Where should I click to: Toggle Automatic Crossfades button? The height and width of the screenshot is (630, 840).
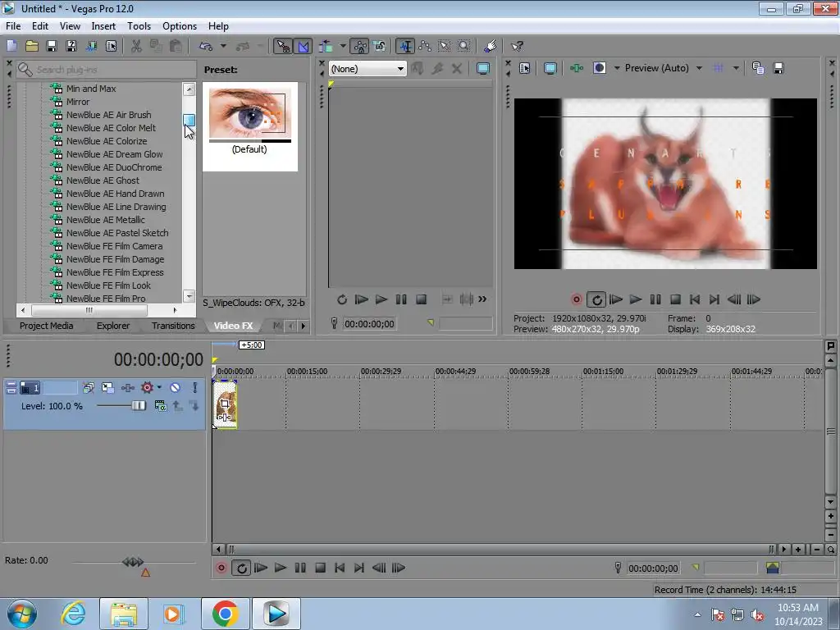[304, 47]
